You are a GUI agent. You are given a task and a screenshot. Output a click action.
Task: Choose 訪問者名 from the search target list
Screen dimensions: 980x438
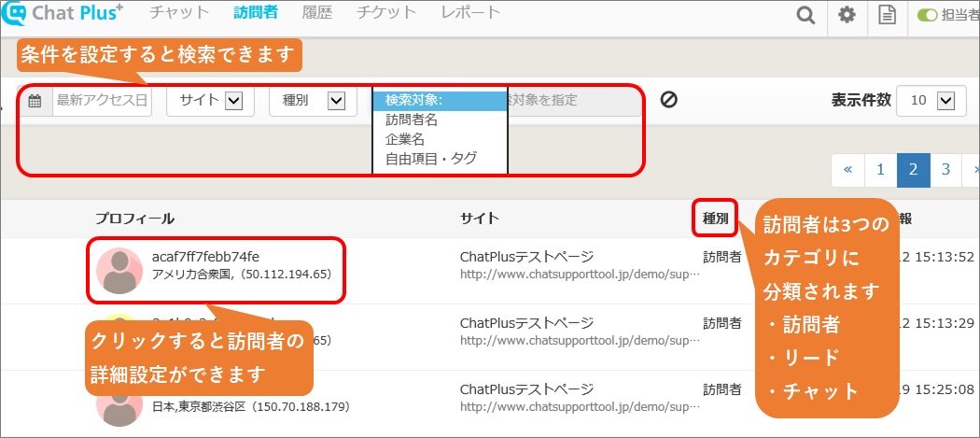click(440, 120)
